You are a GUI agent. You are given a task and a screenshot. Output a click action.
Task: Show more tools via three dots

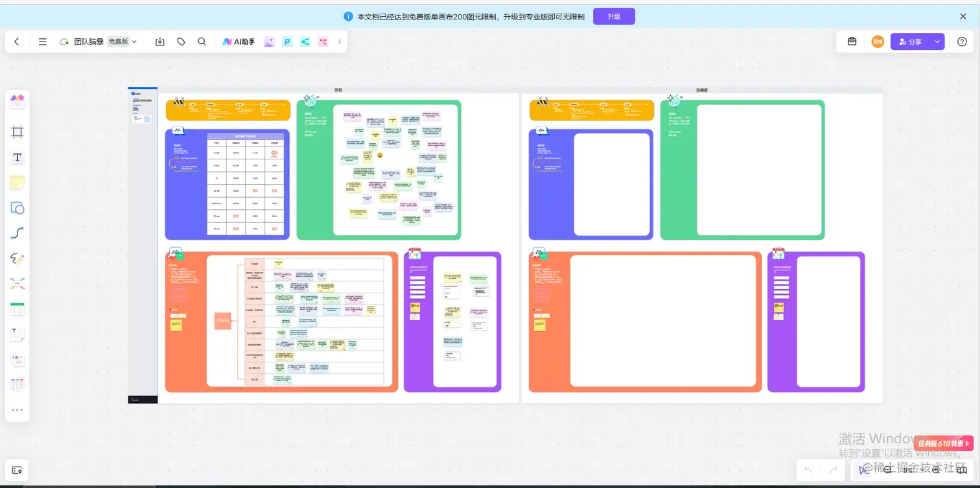tap(17, 410)
